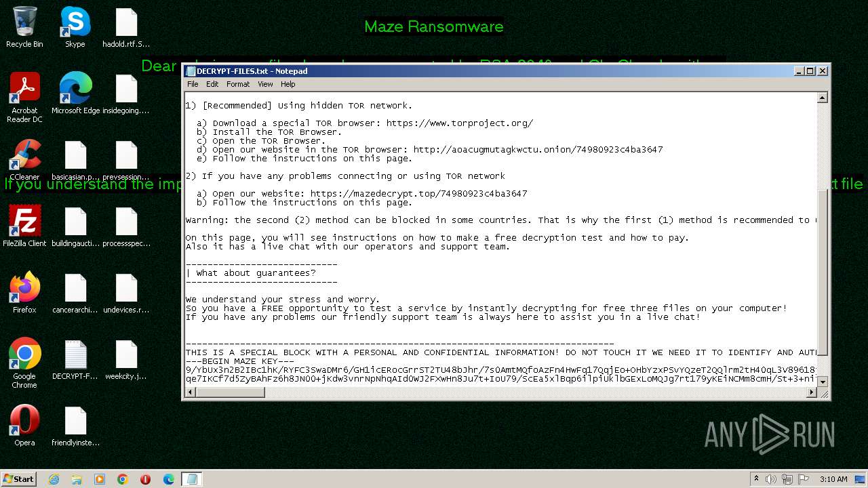Click Chrome icon in the taskbar
Viewport: 868px width, 488px height.
(123, 479)
